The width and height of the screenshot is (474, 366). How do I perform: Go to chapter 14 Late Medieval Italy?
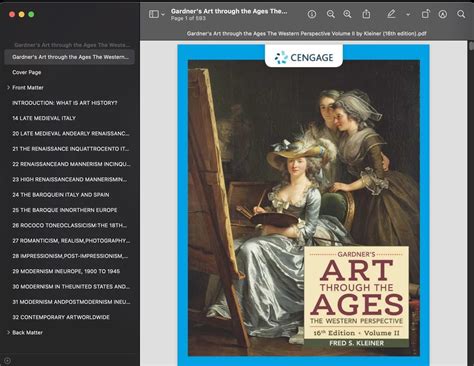[x=44, y=118]
